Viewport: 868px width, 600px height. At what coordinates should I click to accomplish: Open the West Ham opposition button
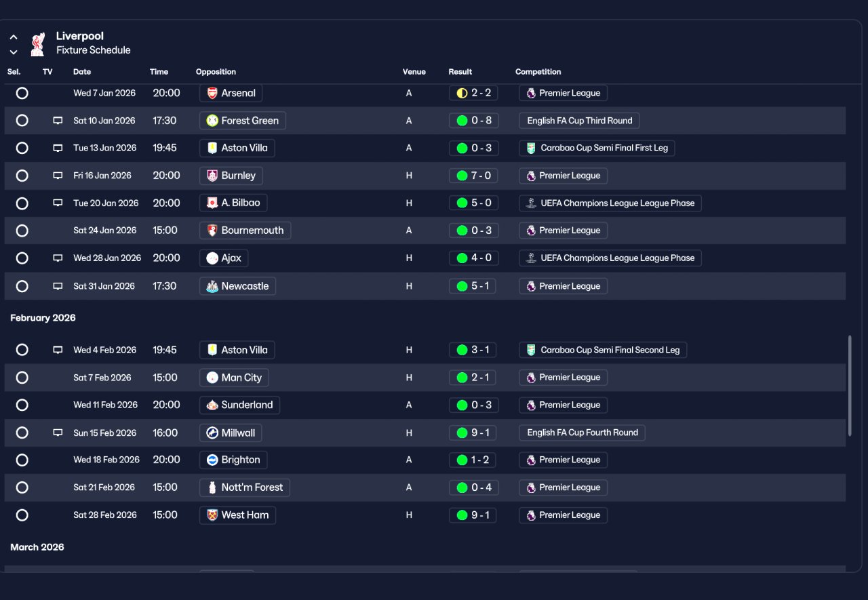pos(237,515)
